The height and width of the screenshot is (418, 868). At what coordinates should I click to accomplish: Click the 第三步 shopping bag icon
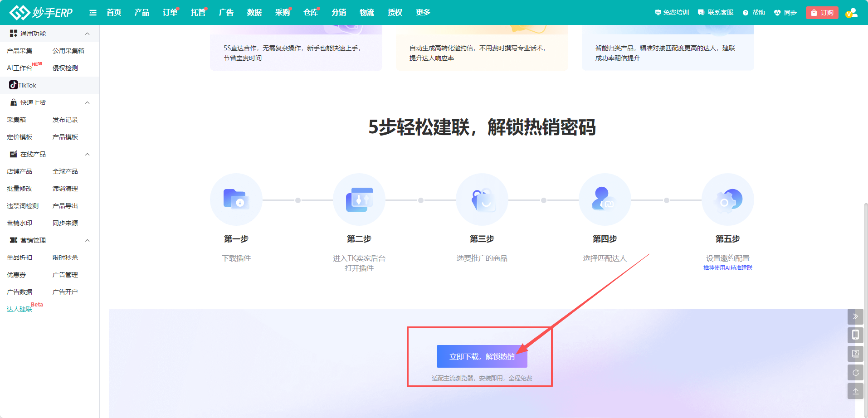[x=482, y=199]
